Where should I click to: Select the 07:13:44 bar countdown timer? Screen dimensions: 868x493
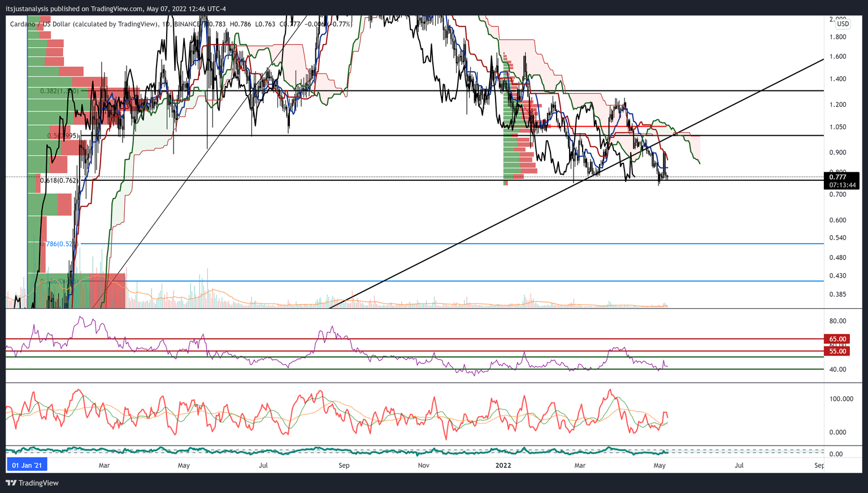point(842,185)
